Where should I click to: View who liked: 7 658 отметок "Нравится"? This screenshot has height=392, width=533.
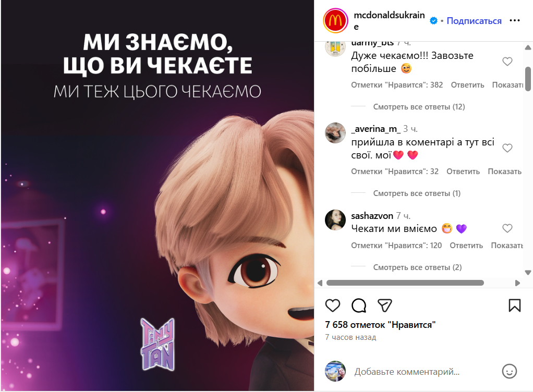click(380, 325)
